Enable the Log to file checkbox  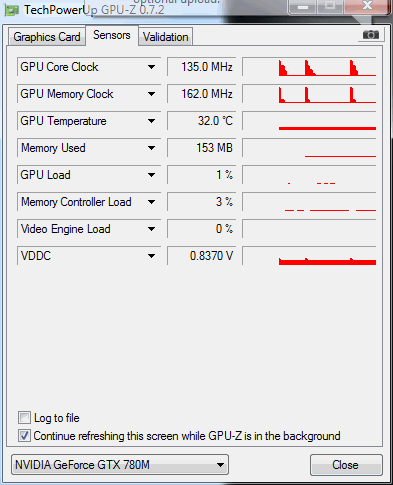[x=24, y=417]
